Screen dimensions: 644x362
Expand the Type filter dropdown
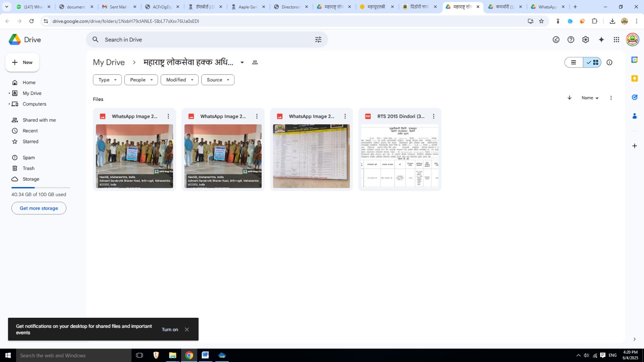coord(107,80)
